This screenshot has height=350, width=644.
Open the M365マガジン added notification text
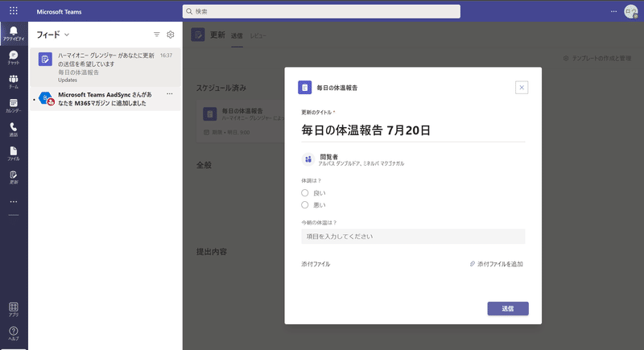(106, 99)
